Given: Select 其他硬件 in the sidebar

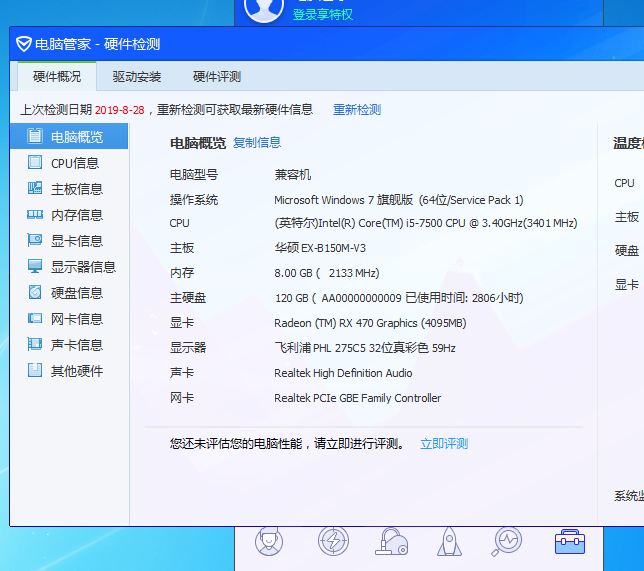Looking at the screenshot, I should pos(69,371).
